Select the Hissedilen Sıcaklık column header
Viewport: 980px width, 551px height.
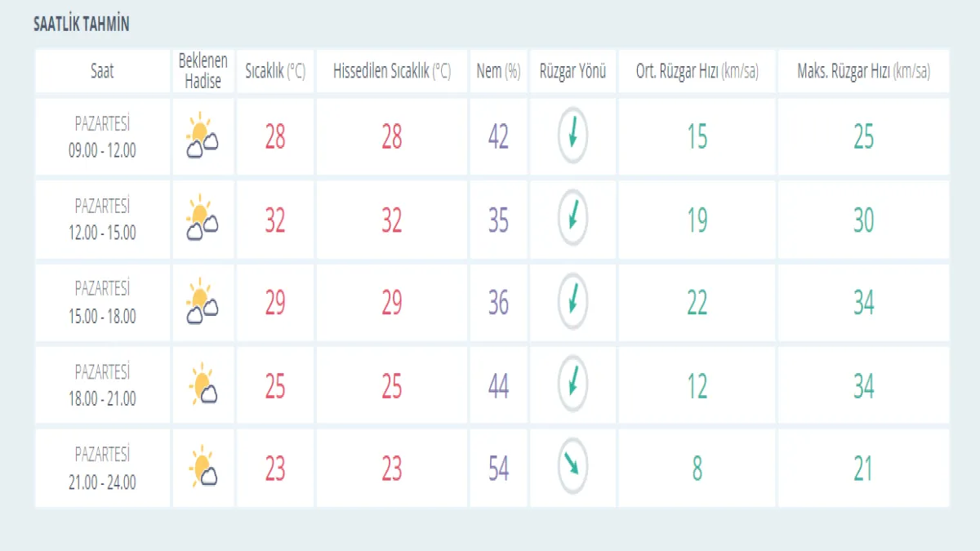pos(392,71)
